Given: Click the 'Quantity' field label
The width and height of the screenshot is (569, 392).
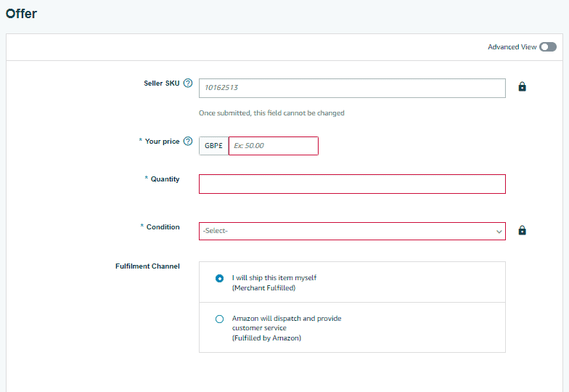Looking at the screenshot, I should pos(165,179).
